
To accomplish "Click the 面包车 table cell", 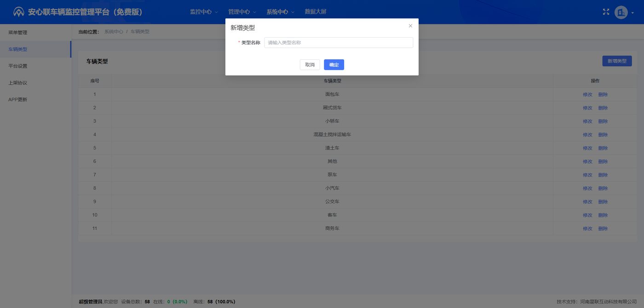I will click(332, 95).
